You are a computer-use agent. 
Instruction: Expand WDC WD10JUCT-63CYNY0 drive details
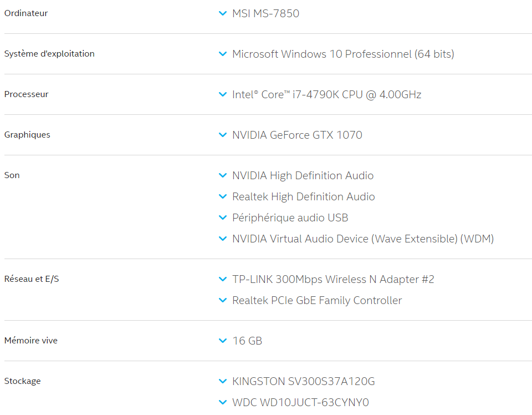[223, 402]
